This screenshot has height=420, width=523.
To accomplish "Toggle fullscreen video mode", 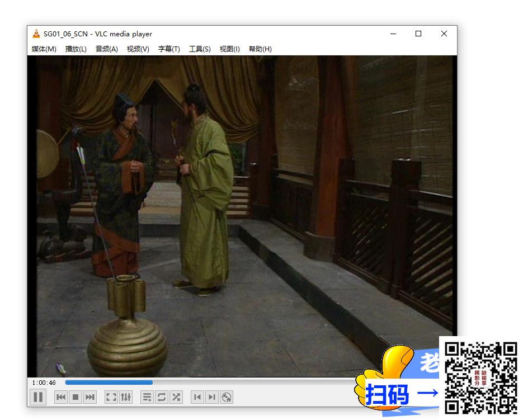I will coord(111,397).
